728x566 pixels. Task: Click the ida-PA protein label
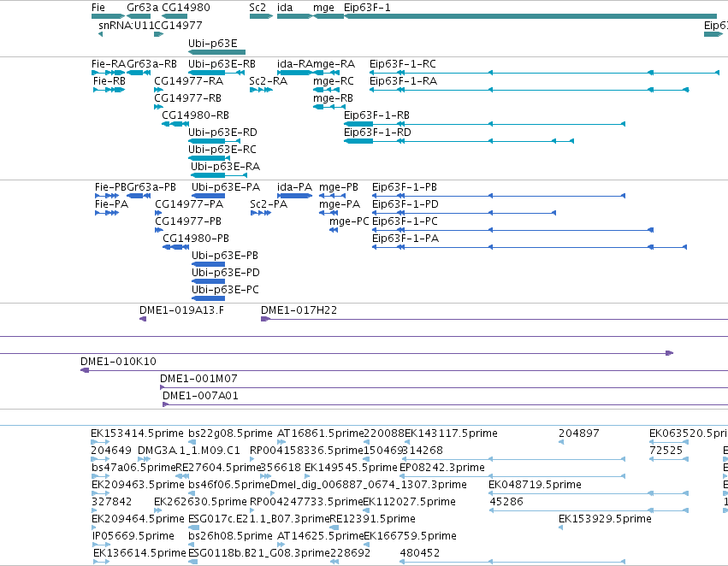pyautogui.click(x=295, y=187)
